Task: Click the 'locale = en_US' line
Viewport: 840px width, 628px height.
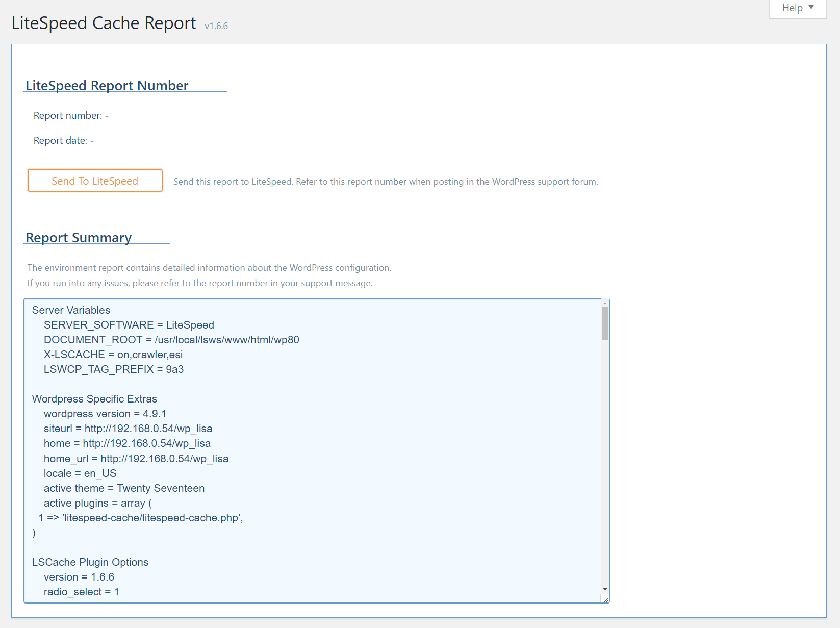Action: click(x=80, y=473)
